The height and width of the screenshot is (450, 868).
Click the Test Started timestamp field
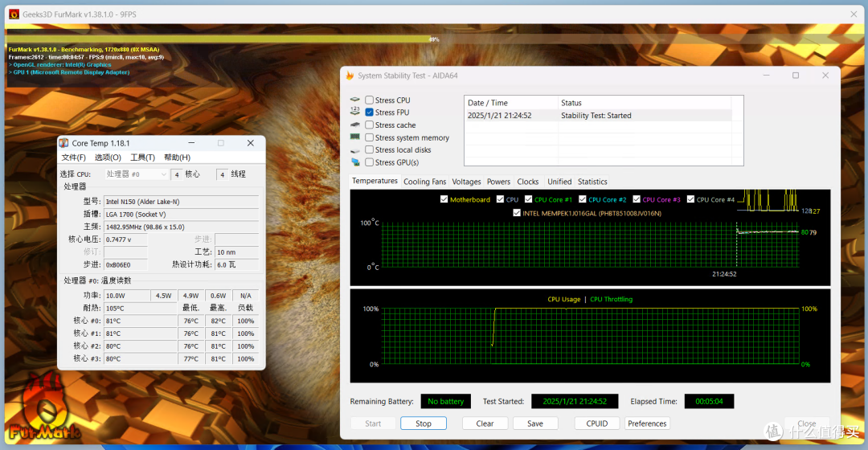(575, 401)
